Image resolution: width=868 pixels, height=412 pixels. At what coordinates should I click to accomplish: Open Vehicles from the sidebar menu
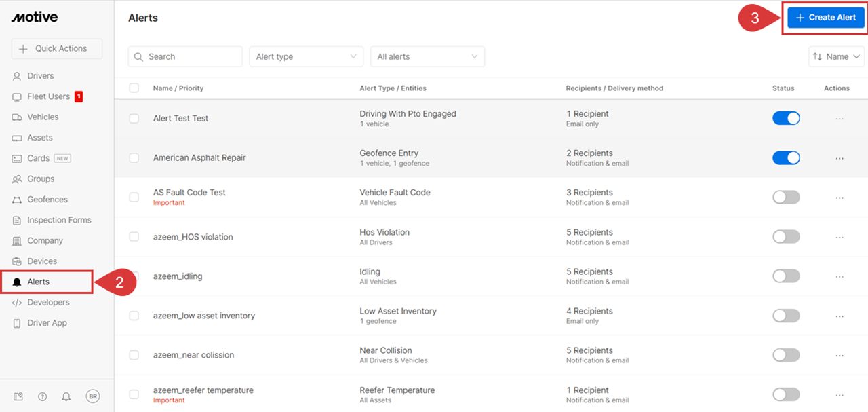43,117
